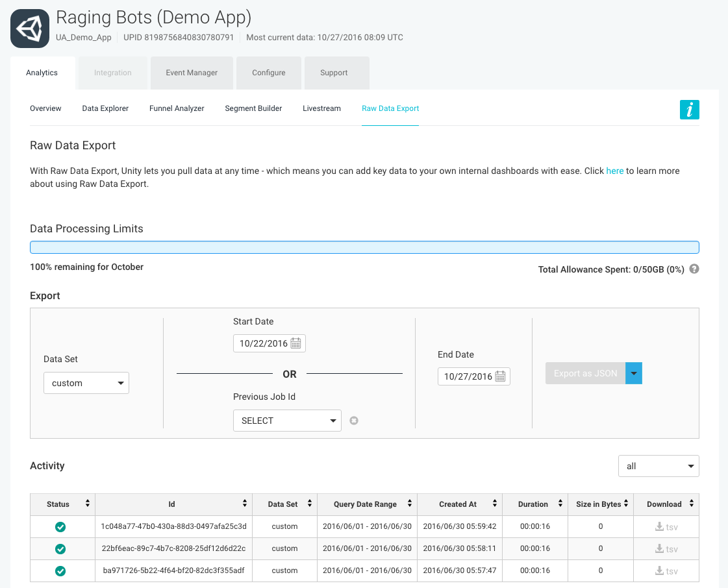This screenshot has height=588, width=728.
Task: Open the Activity filter 'all' dropdown
Action: [x=659, y=466]
